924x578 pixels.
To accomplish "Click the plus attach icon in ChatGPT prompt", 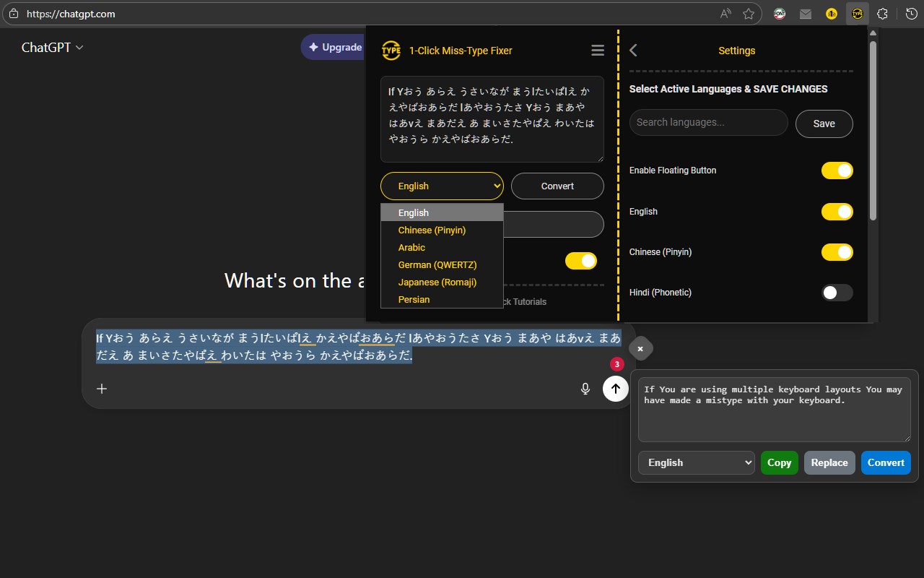I will [102, 389].
